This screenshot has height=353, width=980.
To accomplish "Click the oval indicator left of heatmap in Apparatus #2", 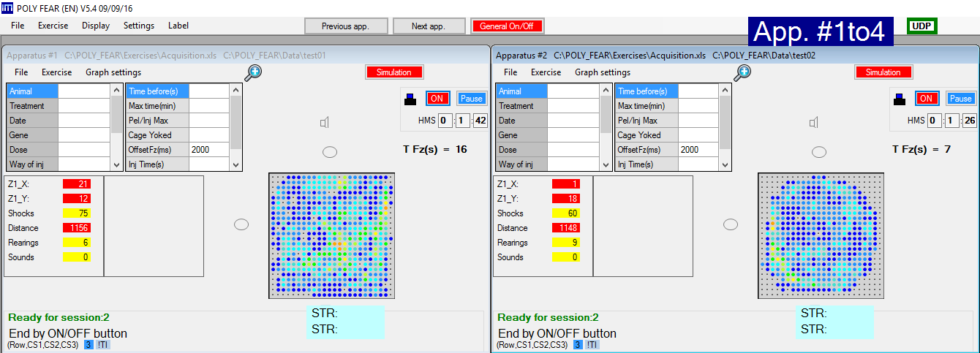I will (x=731, y=224).
